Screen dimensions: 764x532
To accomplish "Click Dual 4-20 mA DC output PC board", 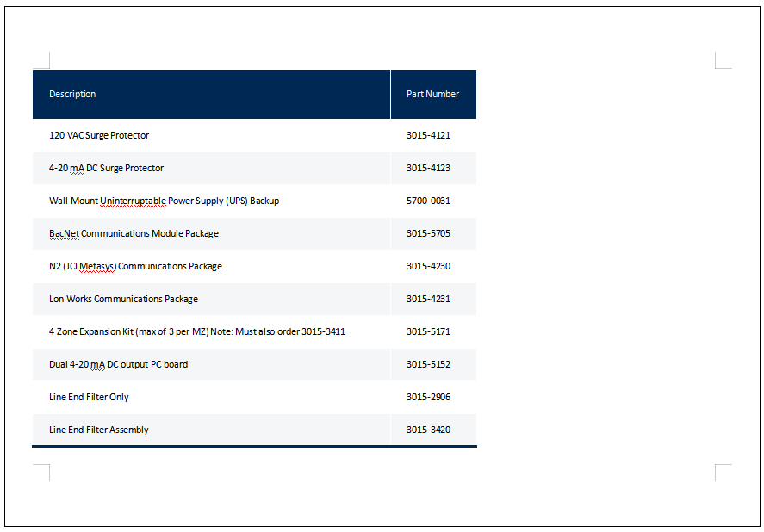I will (x=118, y=364).
